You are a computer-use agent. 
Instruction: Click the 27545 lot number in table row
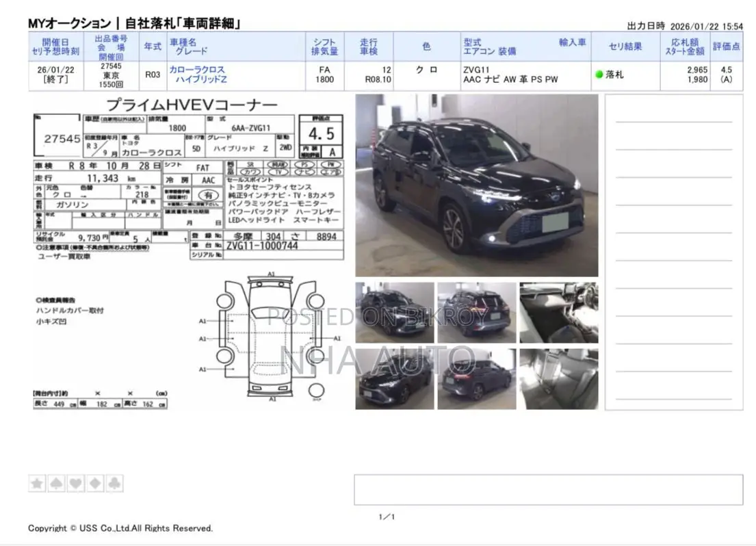111,66
